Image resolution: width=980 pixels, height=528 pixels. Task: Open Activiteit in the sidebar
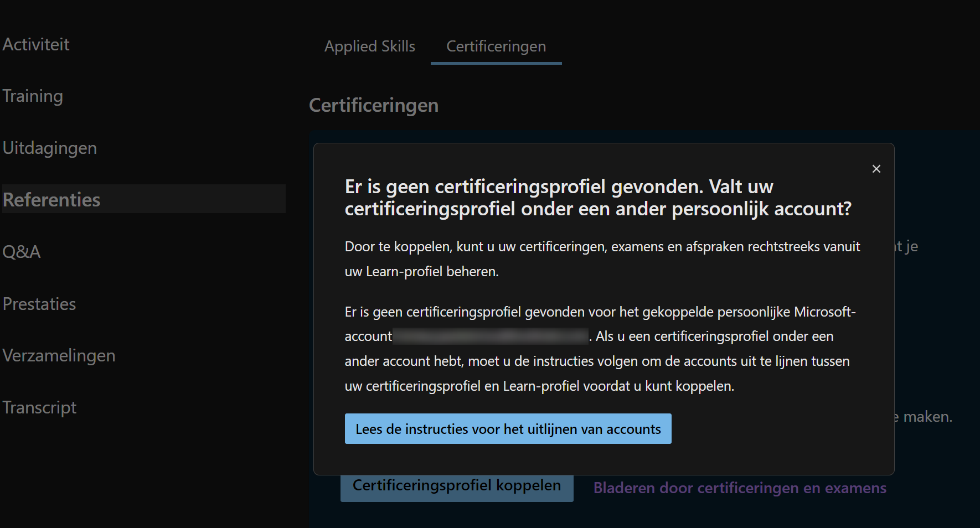tap(36, 44)
